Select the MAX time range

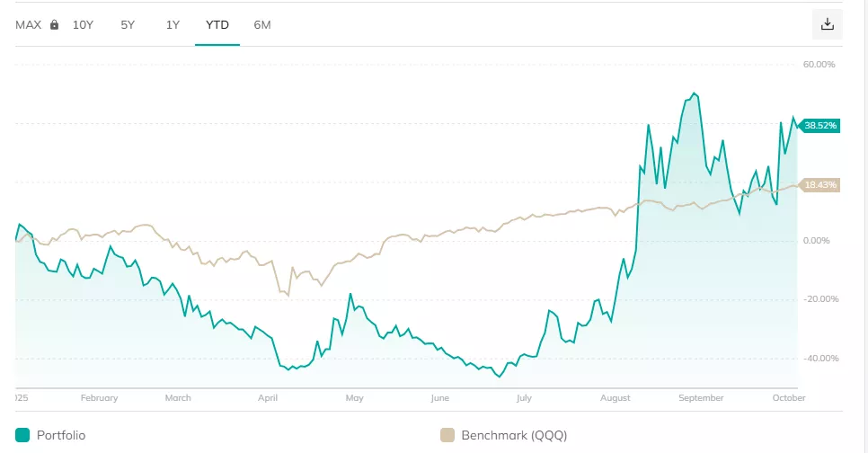tap(29, 25)
